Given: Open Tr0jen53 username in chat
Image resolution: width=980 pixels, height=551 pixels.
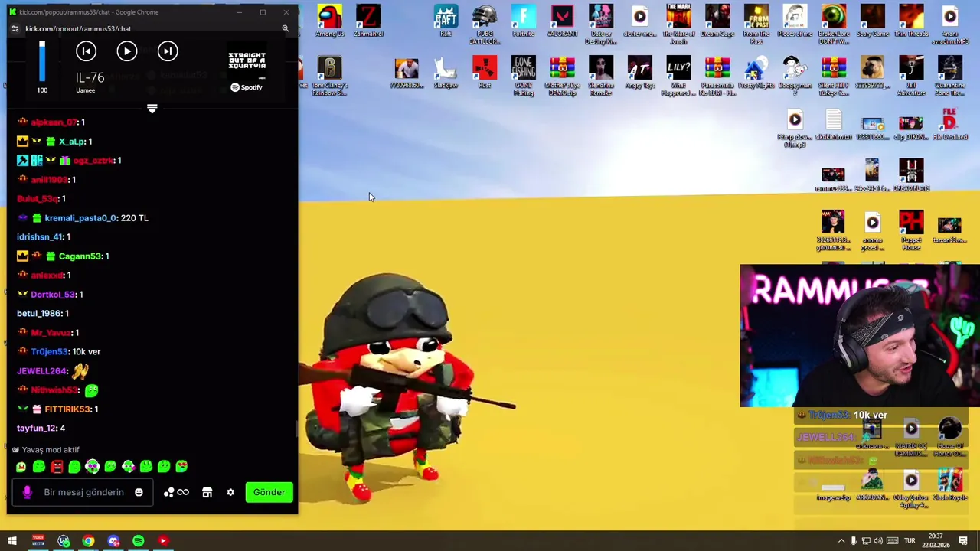Looking at the screenshot, I should click(x=50, y=351).
